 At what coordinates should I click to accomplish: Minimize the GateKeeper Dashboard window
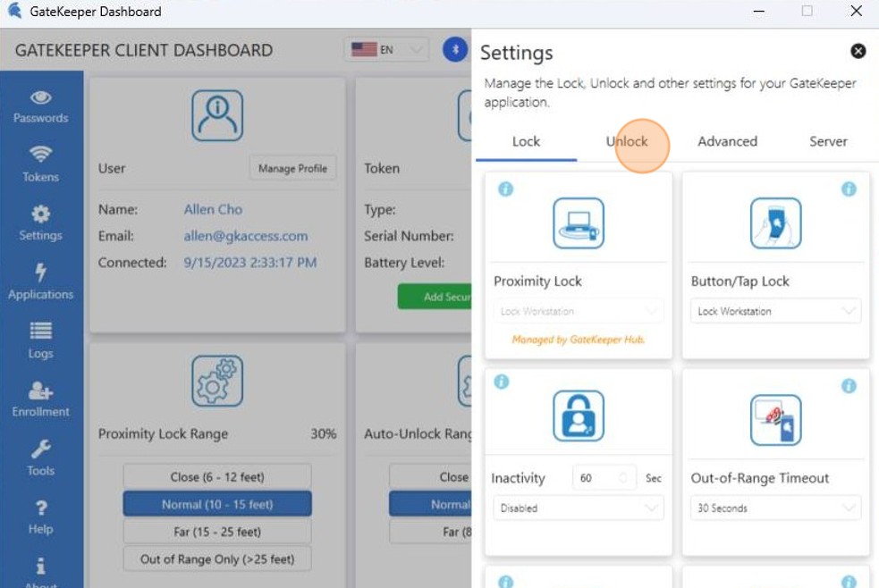tap(759, 12)
